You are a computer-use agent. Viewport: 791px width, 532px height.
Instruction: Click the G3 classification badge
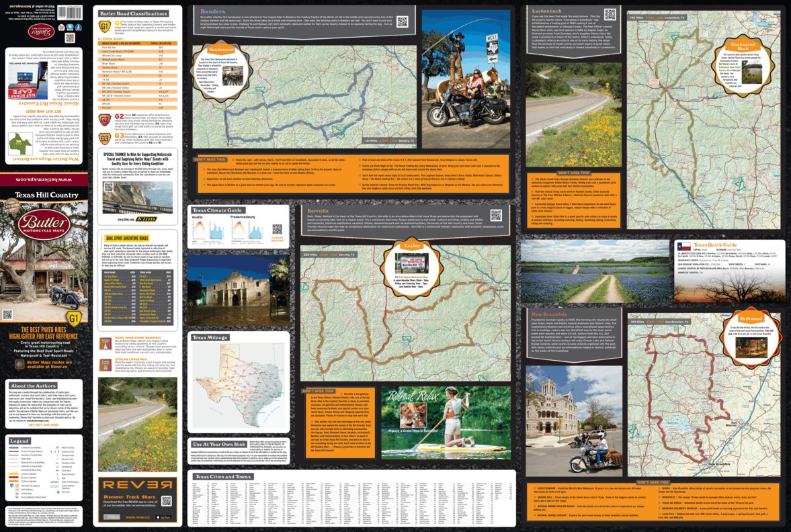[105, 137]
